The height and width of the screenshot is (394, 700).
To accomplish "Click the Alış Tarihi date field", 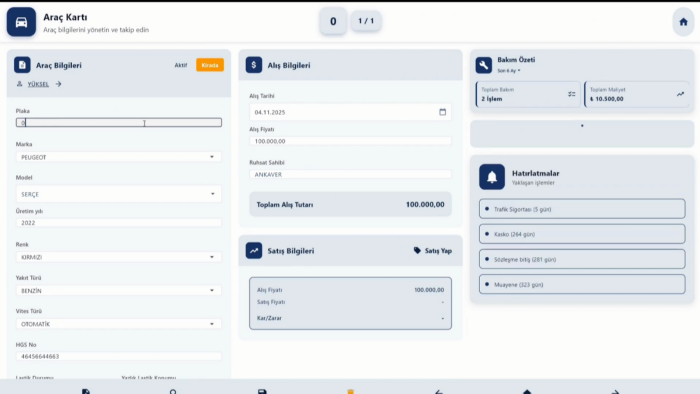I will pyautogui.click(x=350, y=112).
